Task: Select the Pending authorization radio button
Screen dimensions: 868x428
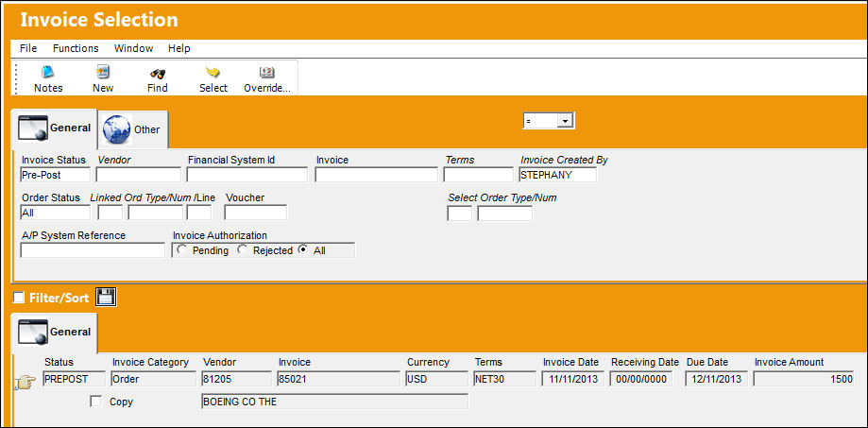Action: (181, 250)
